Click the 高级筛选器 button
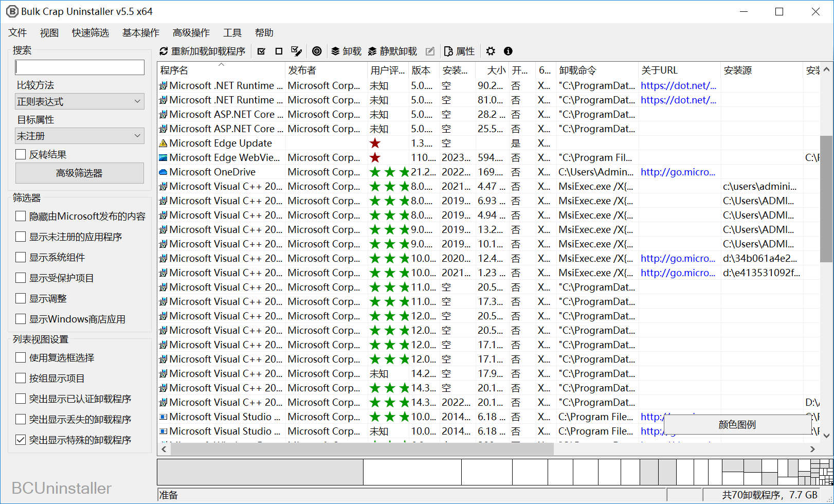This screenshot has width=834, height=504. pos(80,173)
